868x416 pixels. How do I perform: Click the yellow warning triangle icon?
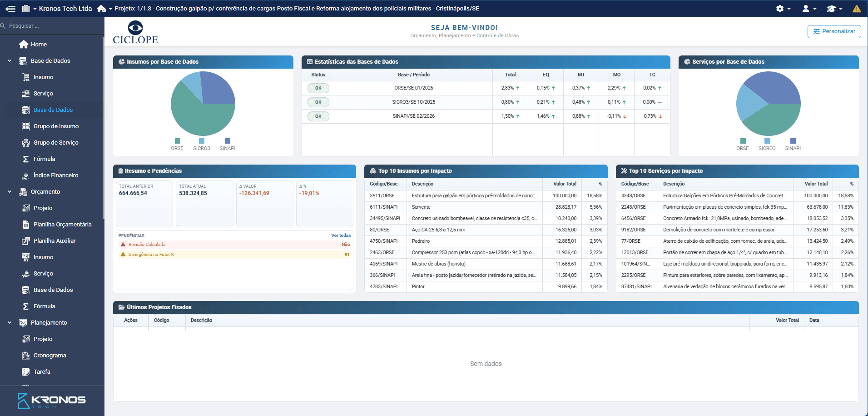point(857,9)
